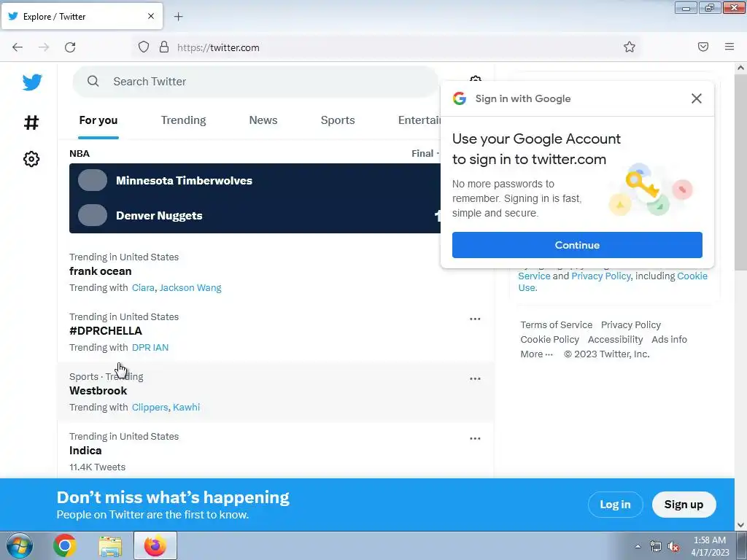This screenshot has height=560, width=747.
Task: Switch to the News tab
Action: click(x=263, y=120)
